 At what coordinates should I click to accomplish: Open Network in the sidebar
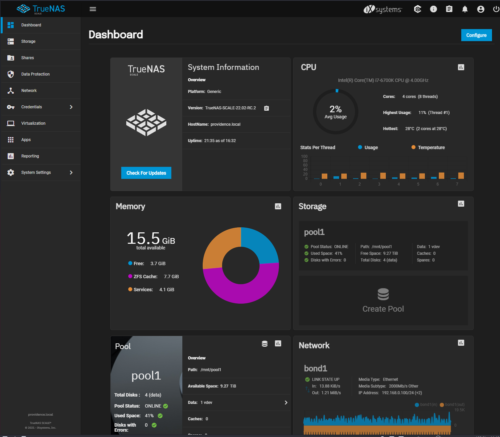click(41, 90)
